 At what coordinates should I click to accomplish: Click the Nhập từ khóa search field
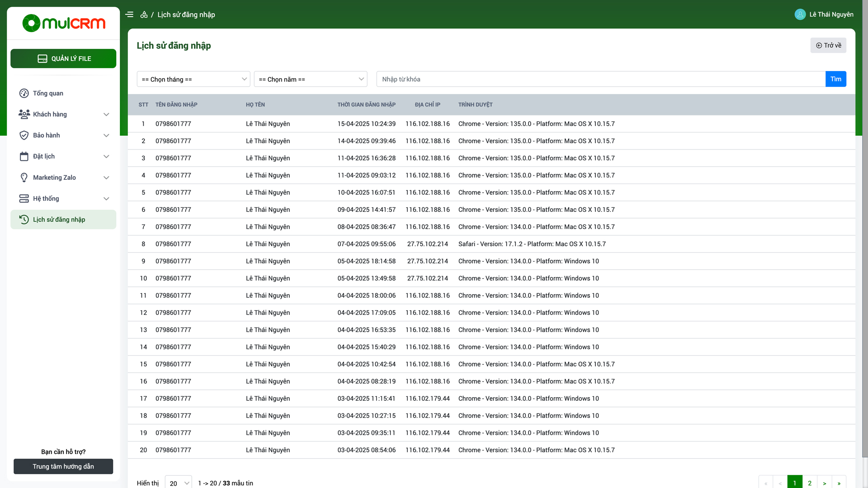tap(600, 79)
